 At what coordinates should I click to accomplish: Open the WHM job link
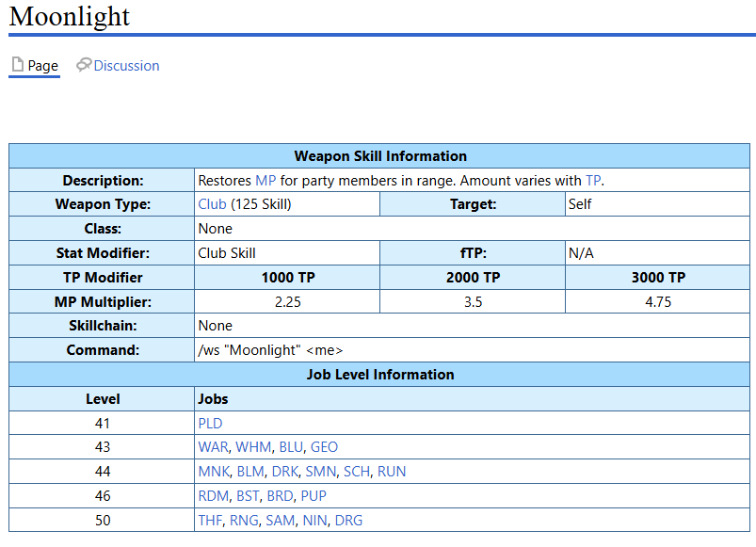click(x=253, y=447)
